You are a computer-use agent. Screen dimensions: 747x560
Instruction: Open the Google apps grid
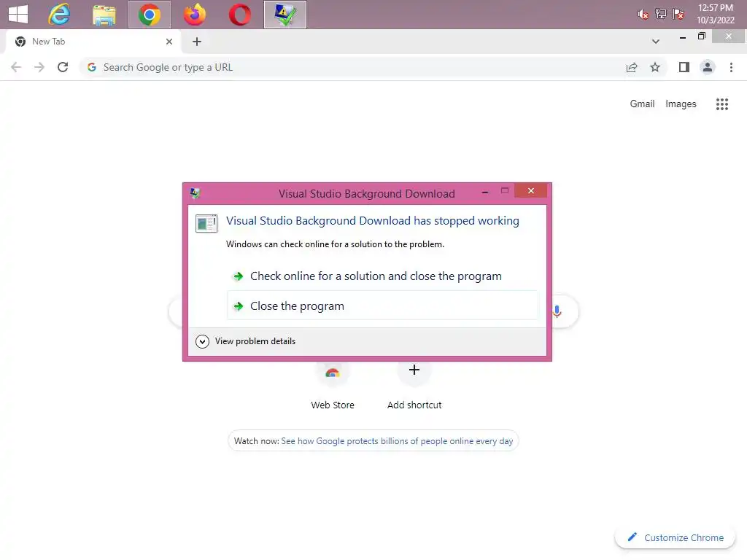point(721,104)
